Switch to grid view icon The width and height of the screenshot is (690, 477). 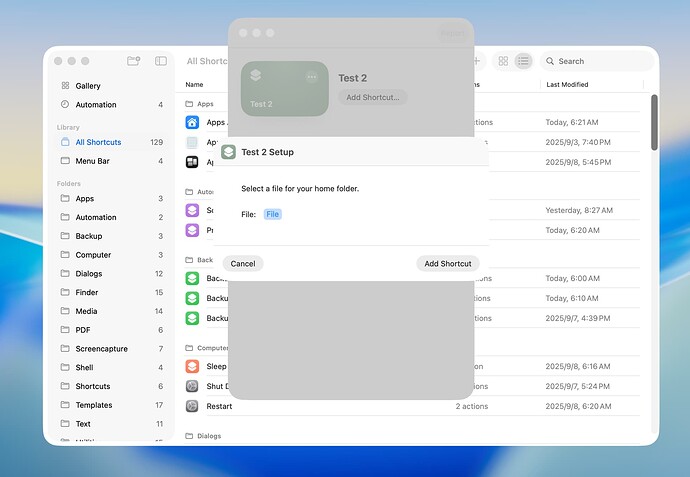click(x=503, y=61)
